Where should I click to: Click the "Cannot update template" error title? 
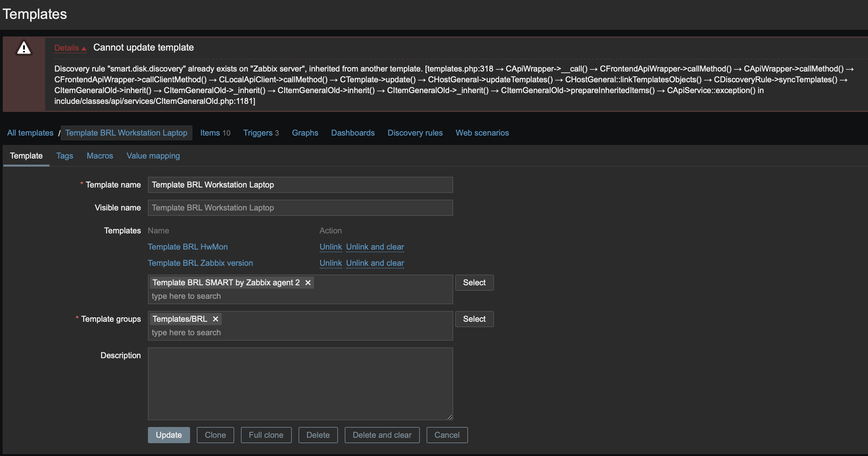pos(144,48)
